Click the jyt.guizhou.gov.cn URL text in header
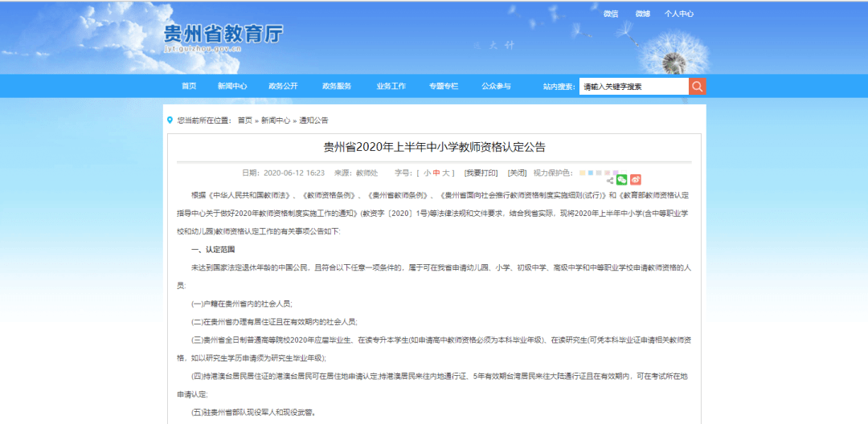The image size is (868, 424). pos(203,49)
